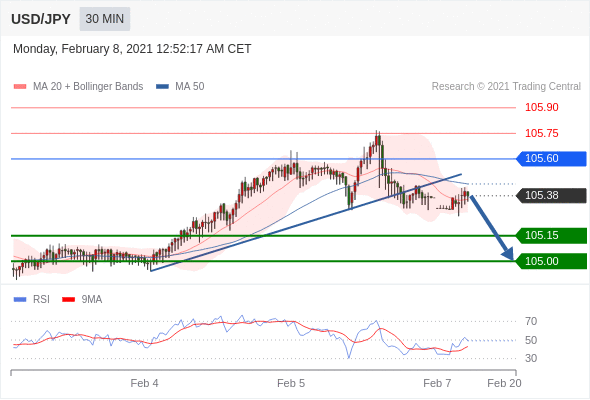This screenshot has width=590, height=400.
Task: Click the 105.75 resistance level label
Action: pos(541,133)
